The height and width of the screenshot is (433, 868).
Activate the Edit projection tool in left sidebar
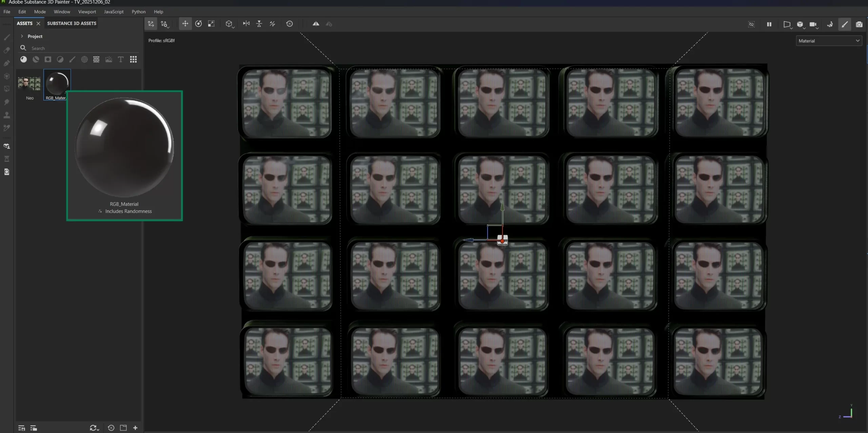coord(7,146)
